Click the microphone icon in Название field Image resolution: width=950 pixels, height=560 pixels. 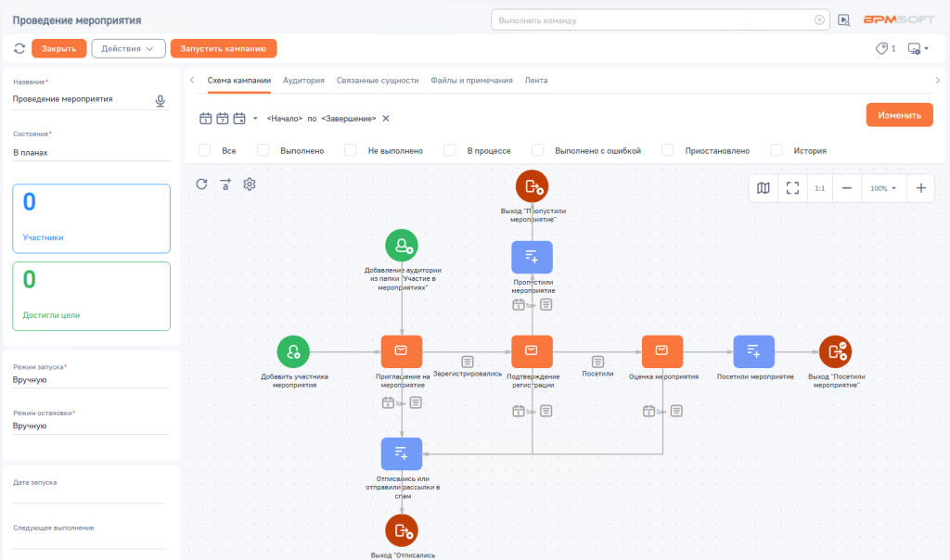tap(160, 100)
